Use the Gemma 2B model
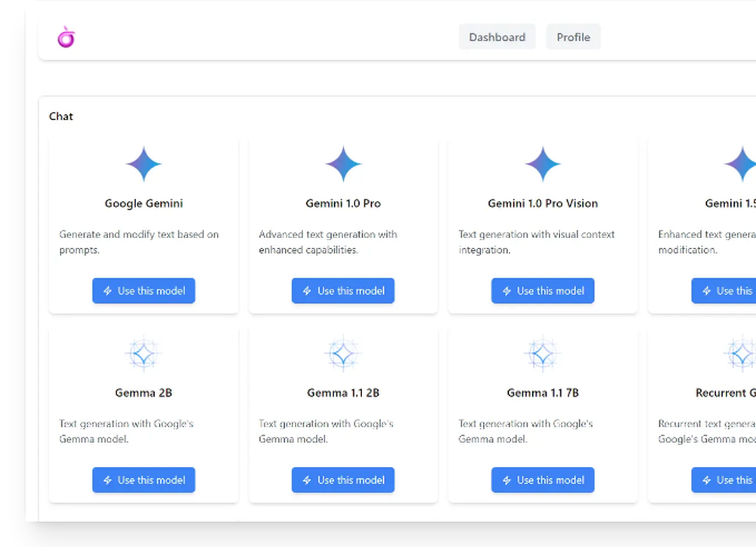 [144, 480]
